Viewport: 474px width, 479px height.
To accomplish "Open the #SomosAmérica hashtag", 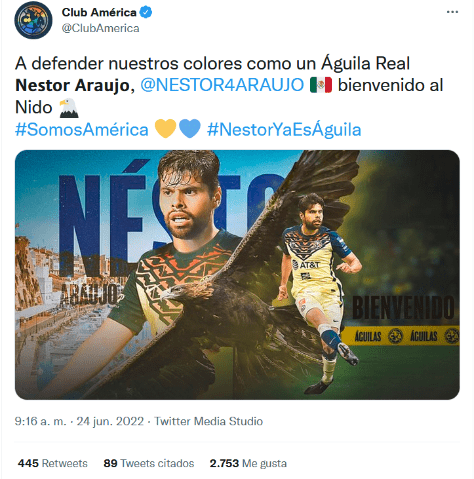I will click(x=82, y=130).
